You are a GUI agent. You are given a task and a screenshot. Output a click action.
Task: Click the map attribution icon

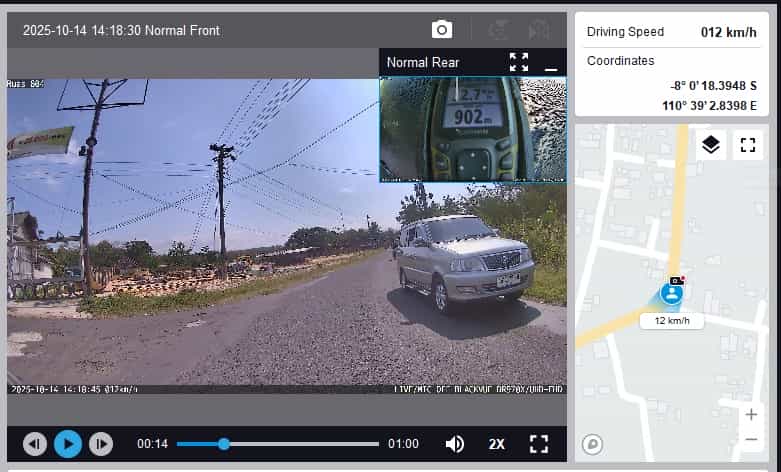(592, 445)
